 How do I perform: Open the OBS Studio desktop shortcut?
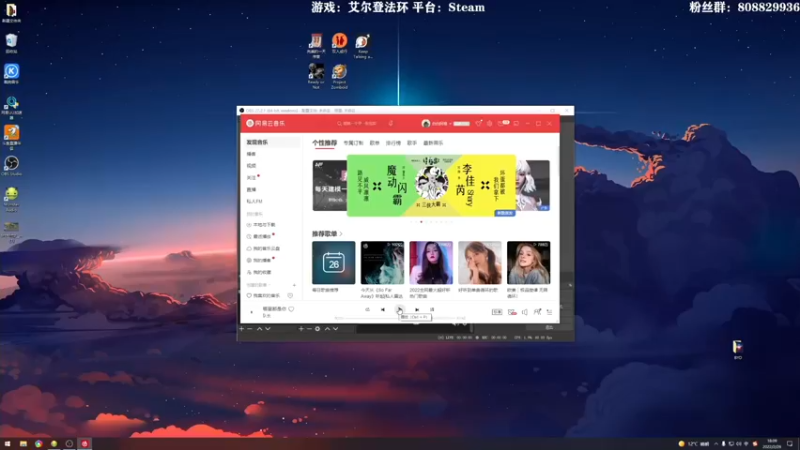(x=11, y=165)
